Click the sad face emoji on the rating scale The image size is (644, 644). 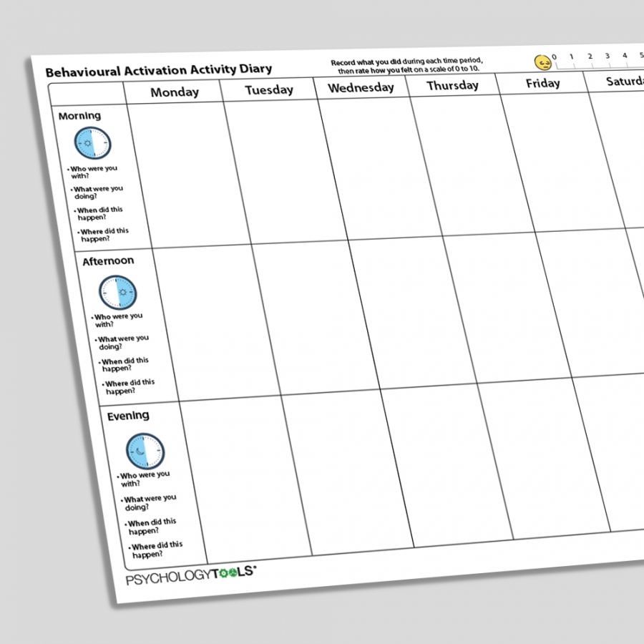point(542,62)
